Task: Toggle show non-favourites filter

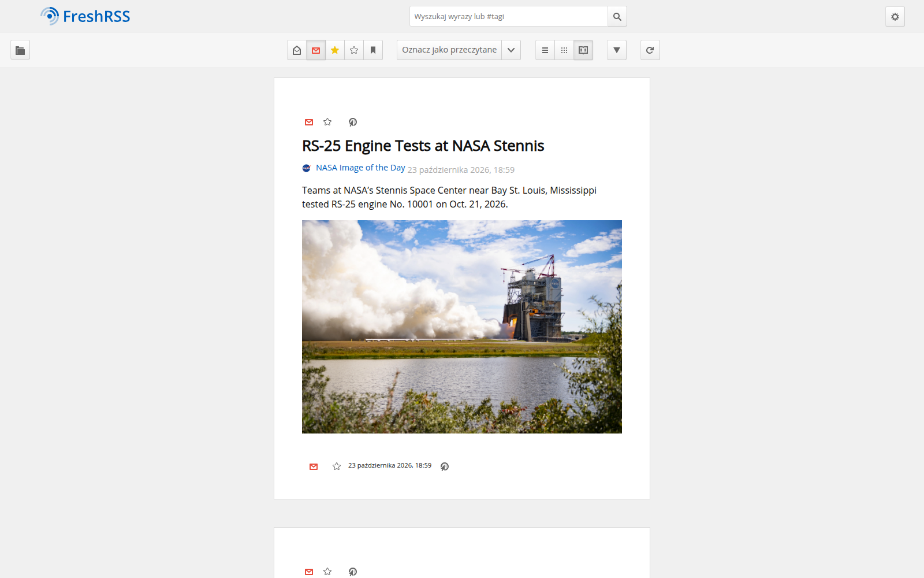Action: (354, 50)
